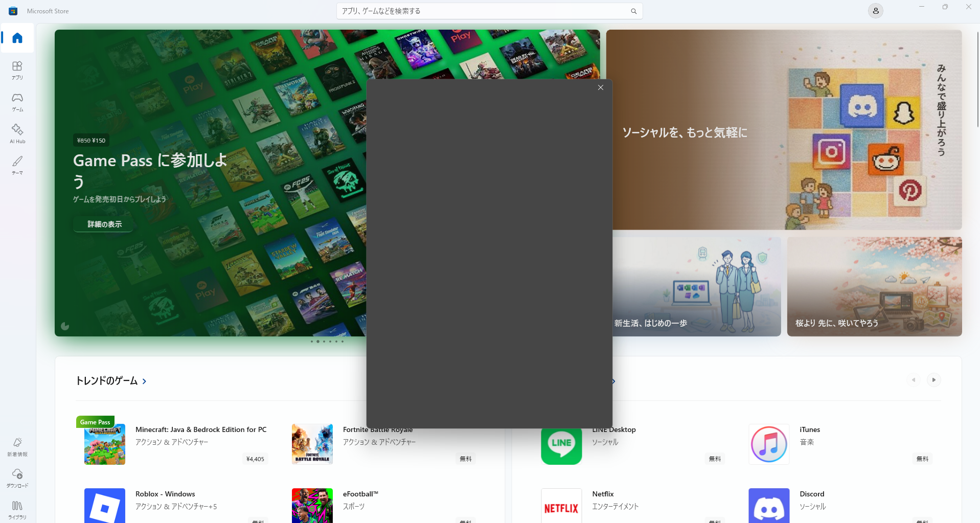Image resolution: width=980 pixels, height=523 pixels.
Task: Click 詳細の表示 for Game Pass
Action: pyautogui.click(x=103, y=224)
